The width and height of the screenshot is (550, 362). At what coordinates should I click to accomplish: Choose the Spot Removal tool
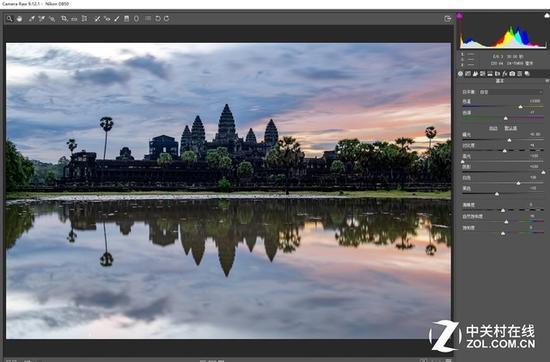[x=97, y=19]
